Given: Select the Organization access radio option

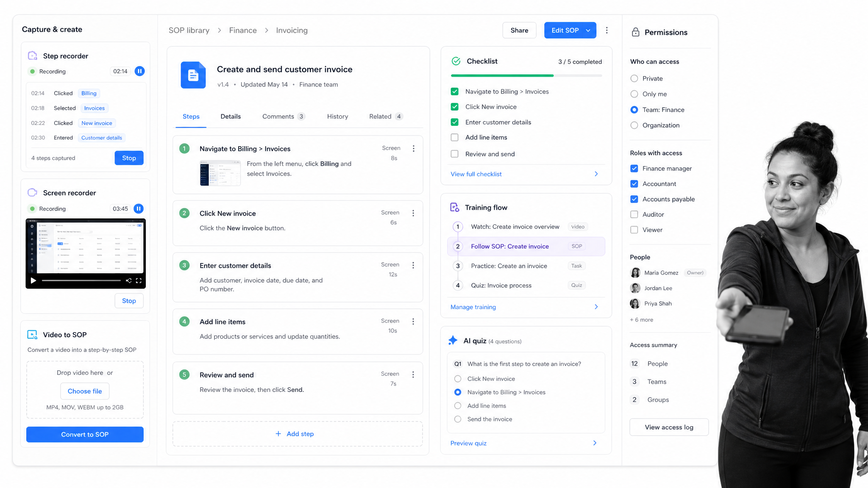Looking at the screenshot, I should (x=634, y=125).
